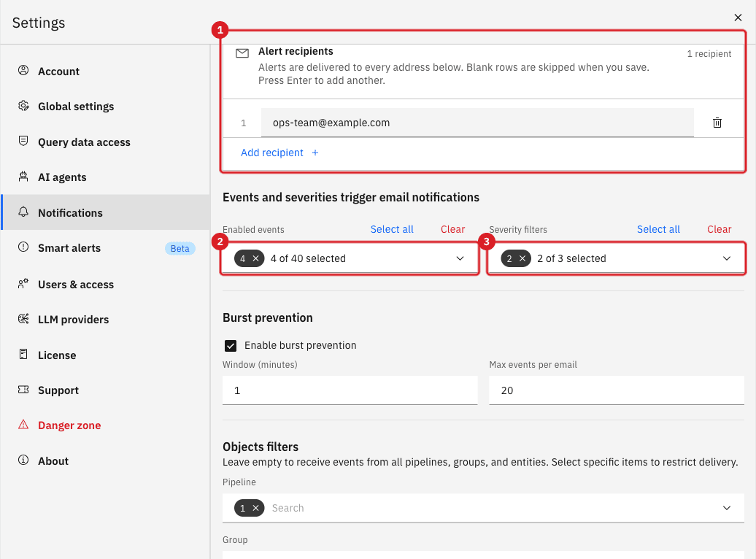Click Select all for Severity filters
756x559 pixels.
[x=658, y=229]
